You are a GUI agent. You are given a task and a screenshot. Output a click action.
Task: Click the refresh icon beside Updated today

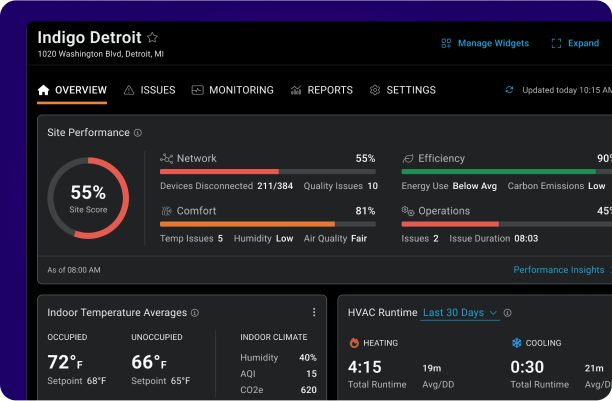tap(510, 90)
